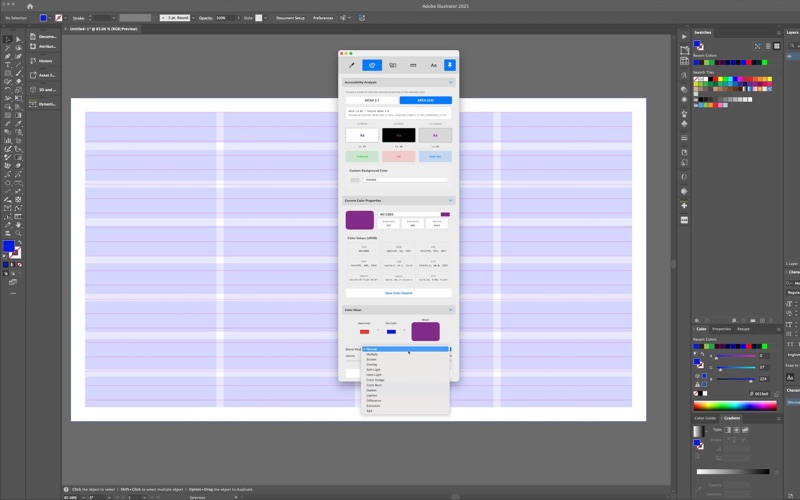Image resolution: width=800 pixels, height=500 pixels.
Task: Collapse the Accessibility Analysis section
Action: point(451,82)
